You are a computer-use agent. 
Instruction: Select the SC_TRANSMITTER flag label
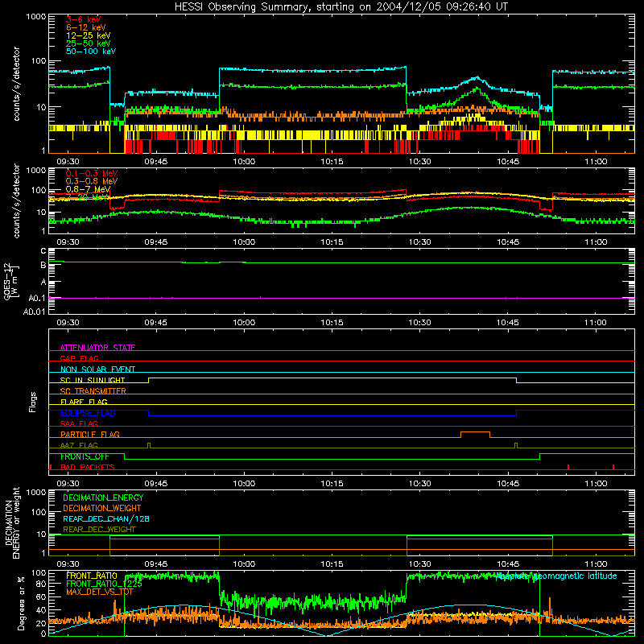[x=93, y=391]
